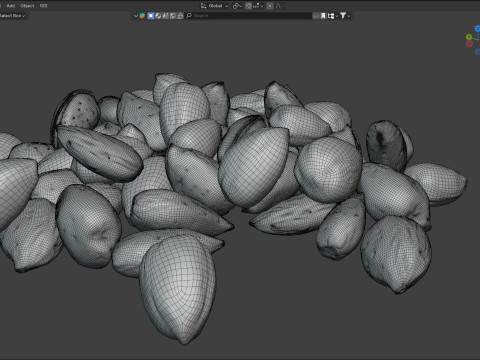Open the Object menu
Screen dimensions: 480x360
27,6
